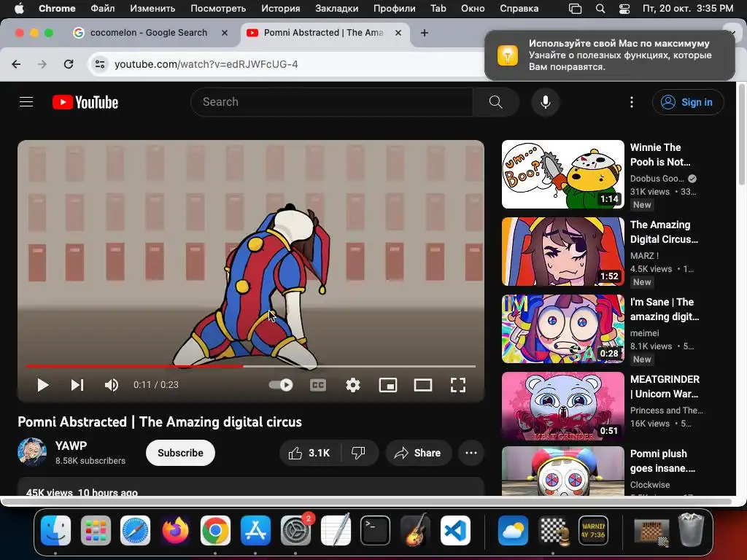Screen dimensions: 747x560
Task: Open the Профили menu
Action: pos(394,8)
